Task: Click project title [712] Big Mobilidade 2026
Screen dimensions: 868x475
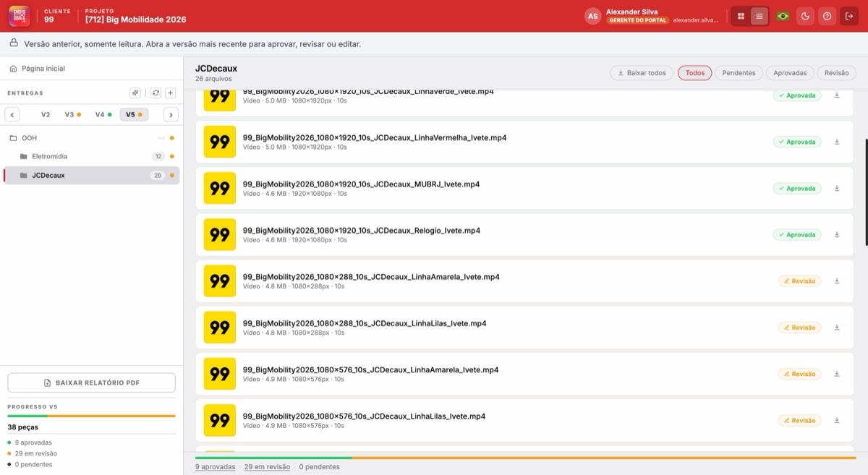Action: [136, 20]
